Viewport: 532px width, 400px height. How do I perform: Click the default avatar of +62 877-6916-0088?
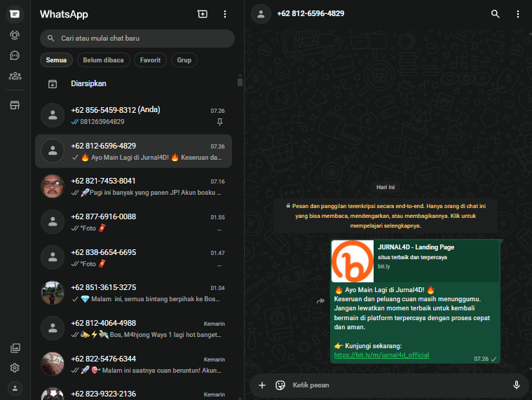53,222
